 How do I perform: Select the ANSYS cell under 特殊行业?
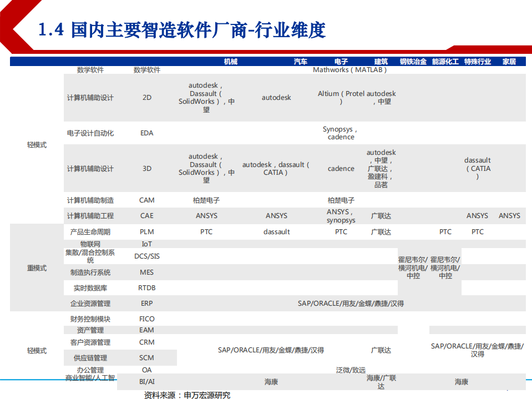pyautogui.click(x=477, y=215)
